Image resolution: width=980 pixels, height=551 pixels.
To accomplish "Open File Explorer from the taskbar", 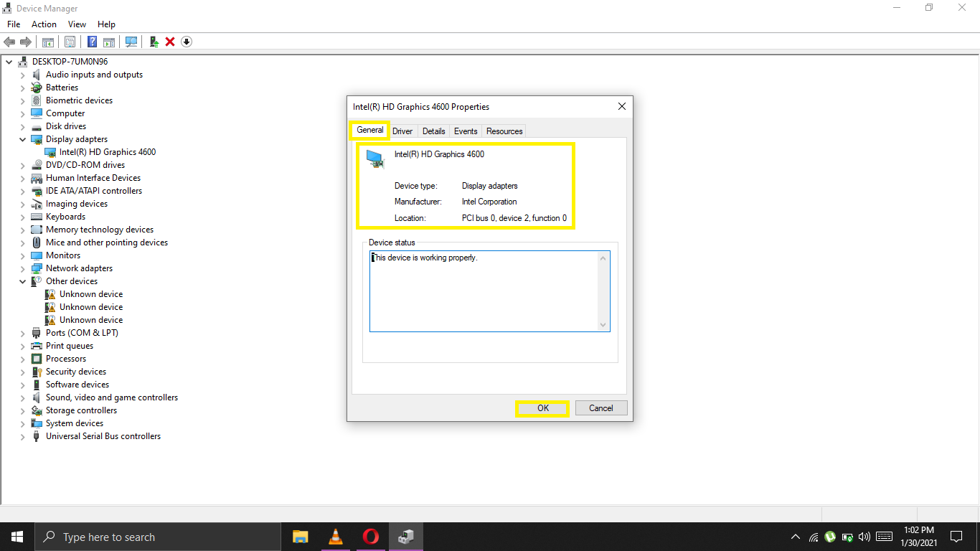I will (300, 537).
